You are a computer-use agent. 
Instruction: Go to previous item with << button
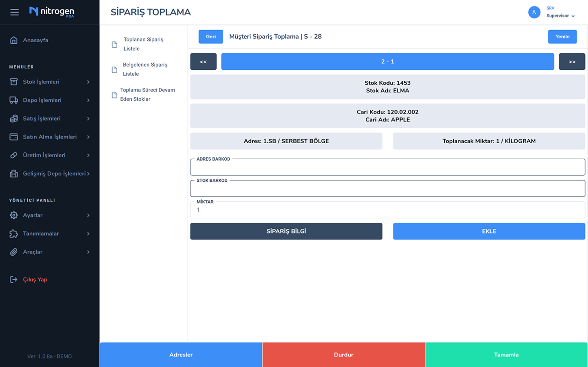203,61
